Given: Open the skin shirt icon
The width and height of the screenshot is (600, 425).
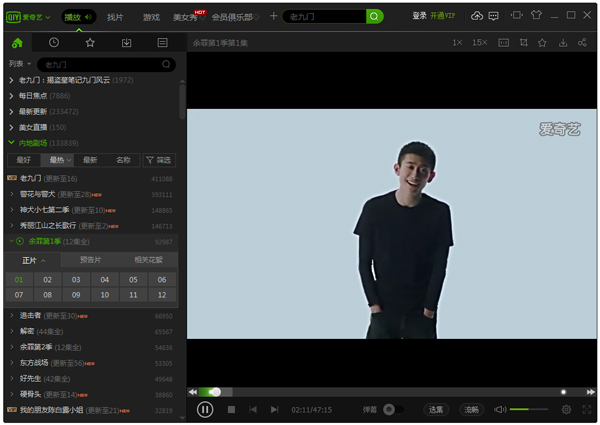Looking at the screenshot, I should tap(536, 15).
